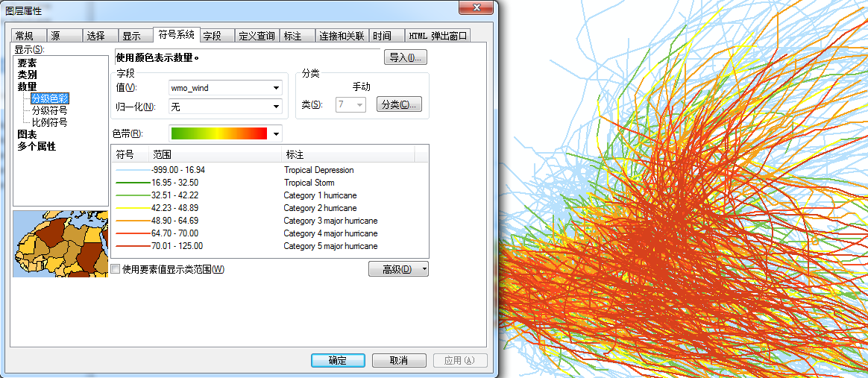Select range 70.01 - 125.00
Image resolution: width=868 pixels, height=378 pixels.
[x=177, y=246]
